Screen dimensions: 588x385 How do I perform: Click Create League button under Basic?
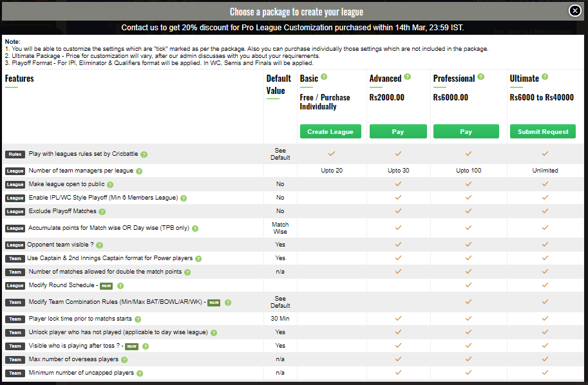[330, 131]
